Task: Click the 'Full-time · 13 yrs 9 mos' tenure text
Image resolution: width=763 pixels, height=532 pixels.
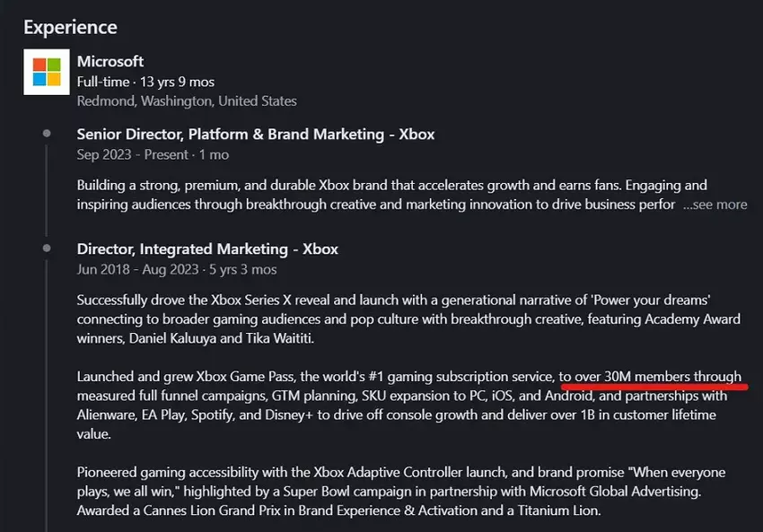Action: pos(145,82)
